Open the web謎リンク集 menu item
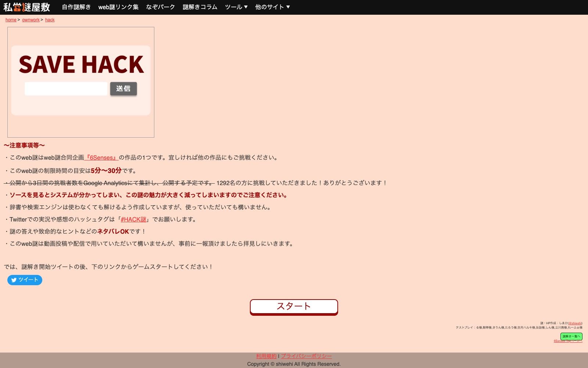588x368 pixels. coord(118,7)
